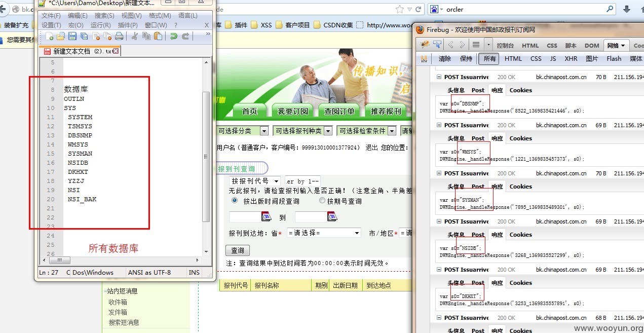Open the 搜索(S) menu in Notepad++
Viewport: 644px width, 333px height.
click(104, 16)
